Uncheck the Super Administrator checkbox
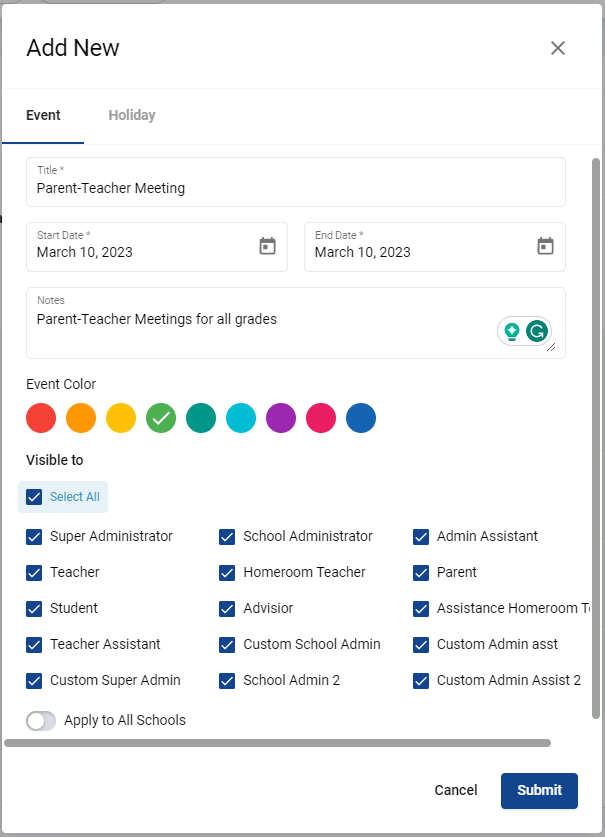The height and width of the screenshot is (837, 605). tap(33, 536)
